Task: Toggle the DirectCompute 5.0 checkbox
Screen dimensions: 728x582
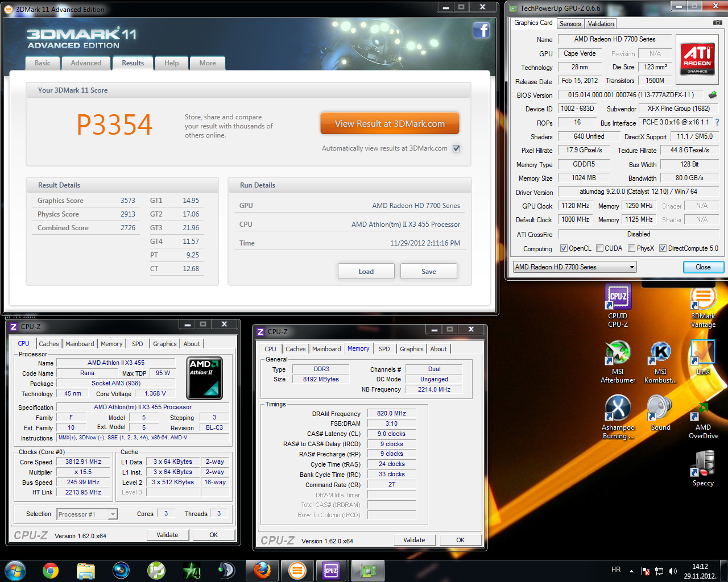Action: point(663,248)
